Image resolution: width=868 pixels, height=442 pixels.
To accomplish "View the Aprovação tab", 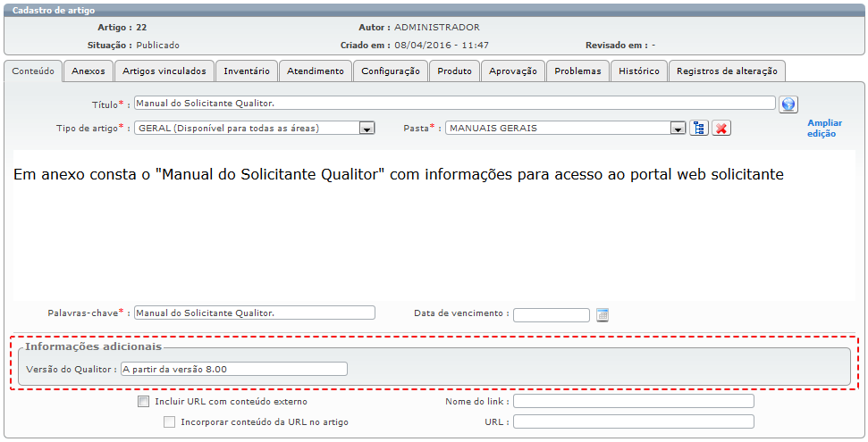I will pos(512,71).
